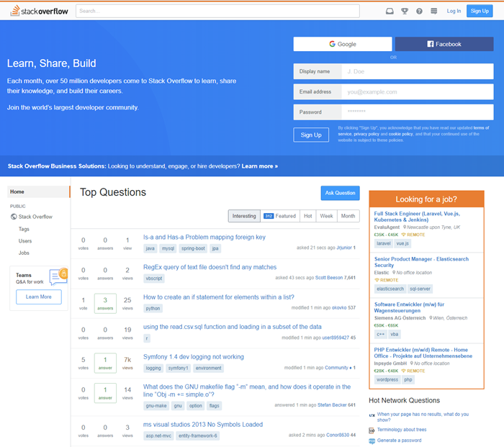
Task: Open Jobs in left sidebar
Action: click(24, 253)
